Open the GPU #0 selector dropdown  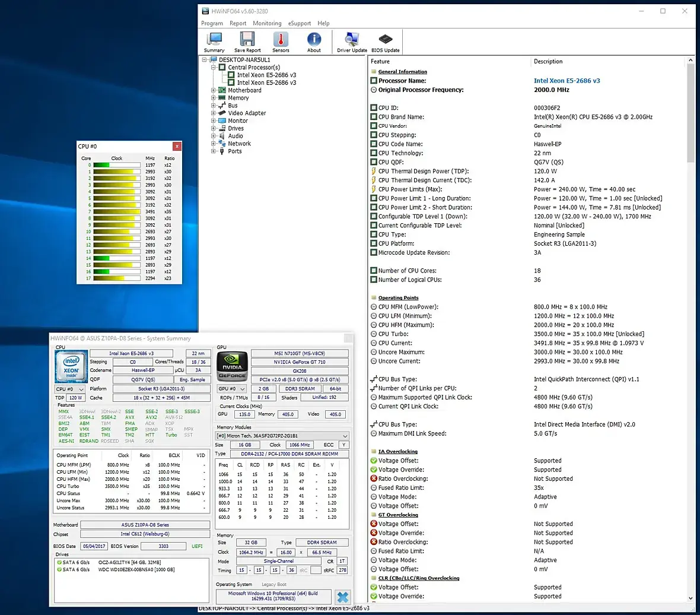tap(232, 389)
